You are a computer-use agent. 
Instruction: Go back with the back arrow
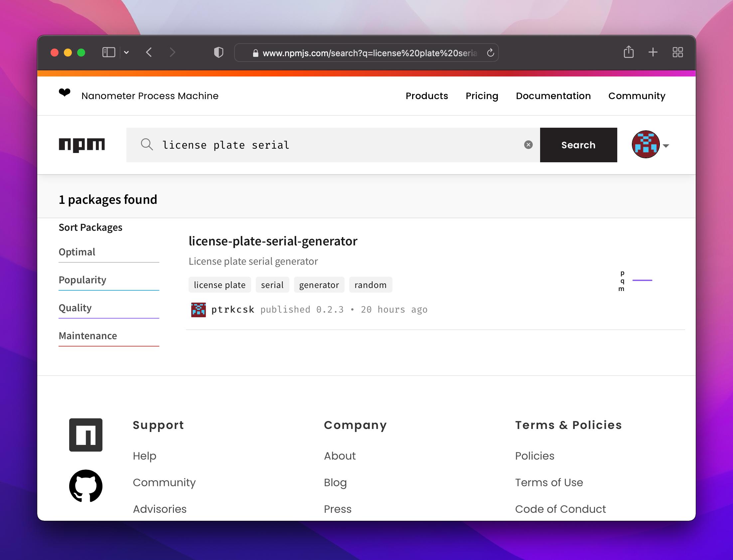[x=149, y=52]
